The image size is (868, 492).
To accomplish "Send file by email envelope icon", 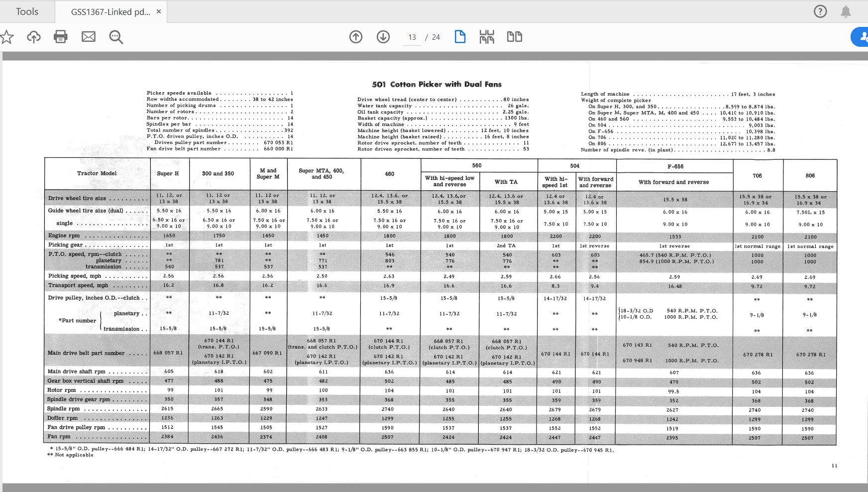I will tap(89, 37).
